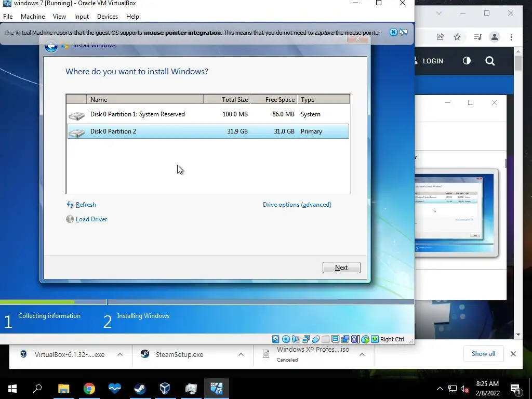Bookmark the page with Chrome's star icon
The image size is (532, 399).
coord(457,37)
